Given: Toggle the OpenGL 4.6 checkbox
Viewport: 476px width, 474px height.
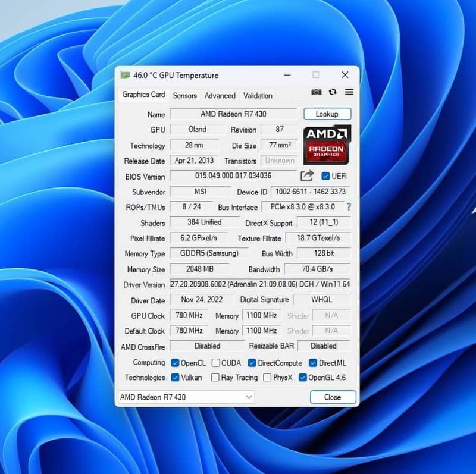Looking at the screenshot, I should (302, 377).
